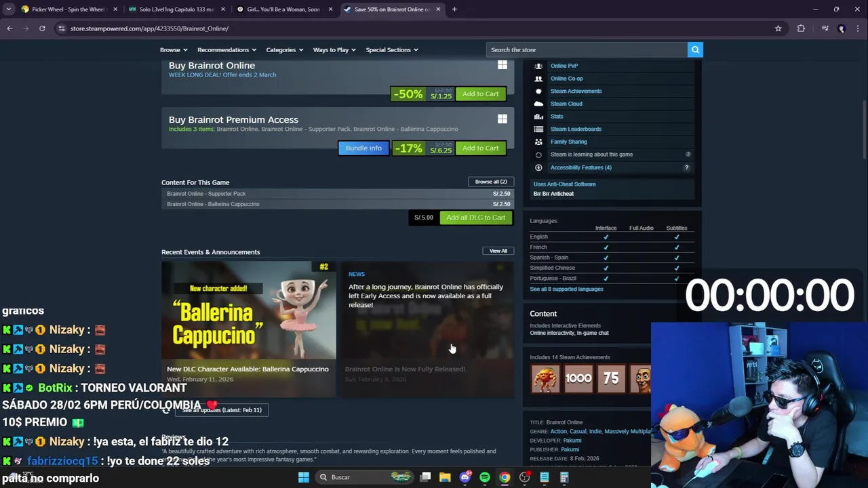Screen dimensions: 868x488
Task: Open Spotify from the taskbar
Action: tap(485, 477)
